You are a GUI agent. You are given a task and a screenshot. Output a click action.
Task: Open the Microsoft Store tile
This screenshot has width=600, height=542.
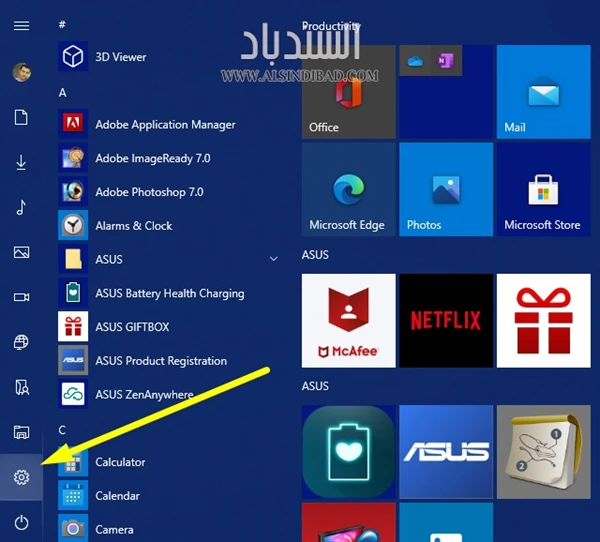(x=542, y=190)
